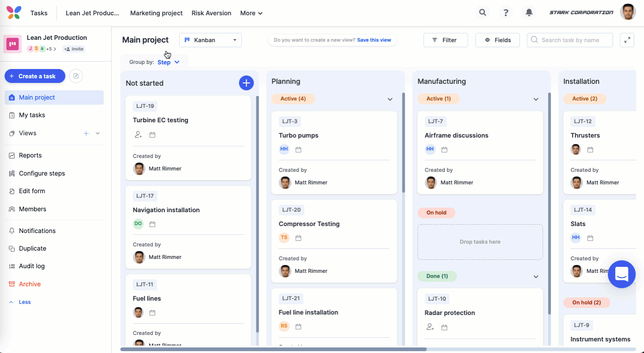Click in Search task by name field
Viewport: 644px width, 353px height.
[x=570, y=40]
